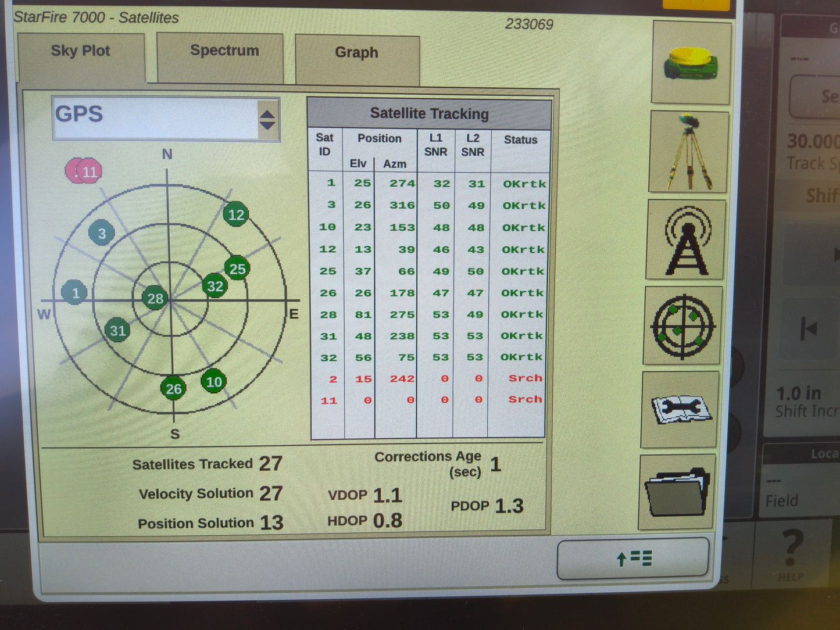Screen dimensions: 840x630
Task: Click the HDOP value 0.8
Action: point(387,521)
